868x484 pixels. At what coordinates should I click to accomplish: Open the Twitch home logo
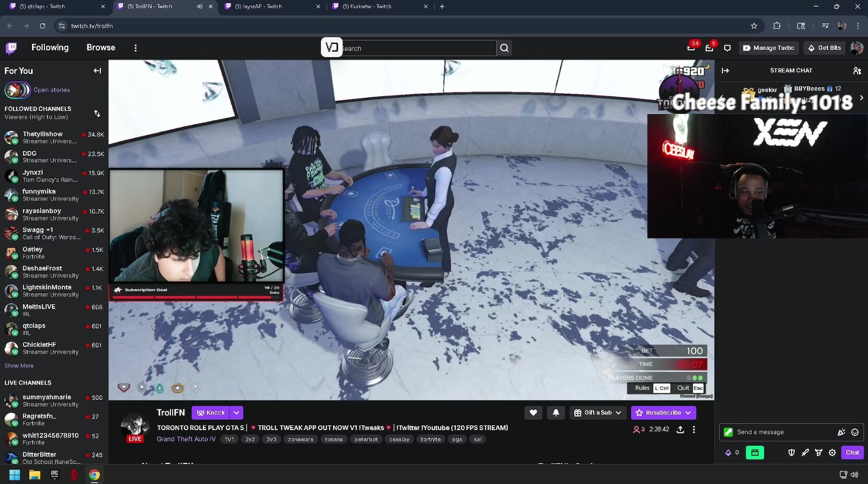[x=11, y=48]
